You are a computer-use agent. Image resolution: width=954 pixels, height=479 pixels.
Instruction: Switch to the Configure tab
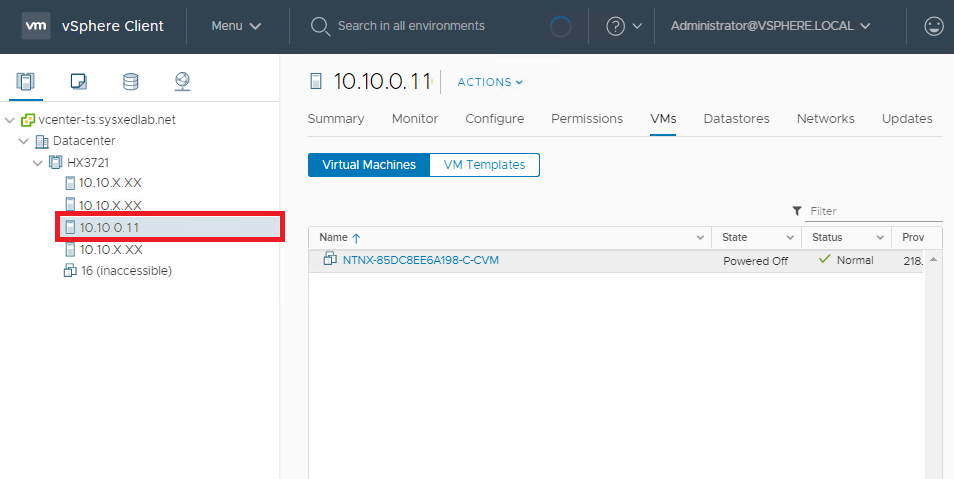pos(495,119)
